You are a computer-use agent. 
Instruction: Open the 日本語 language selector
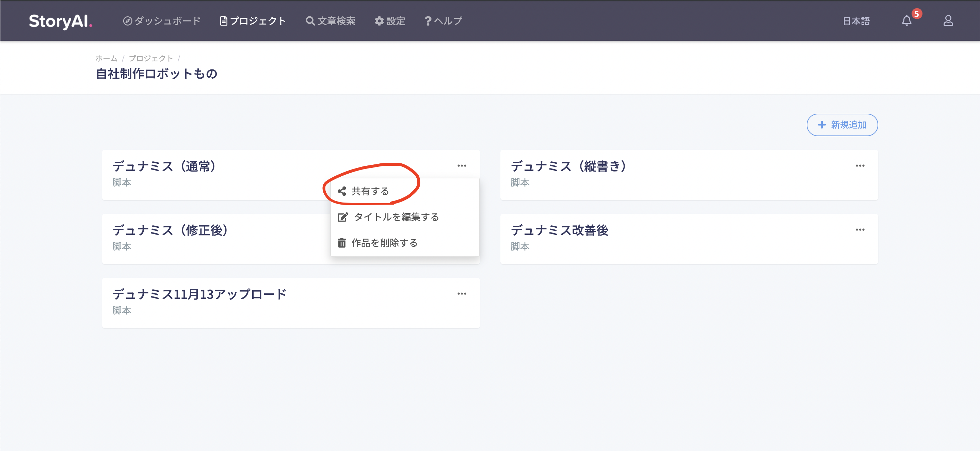[x=856, y=21]
